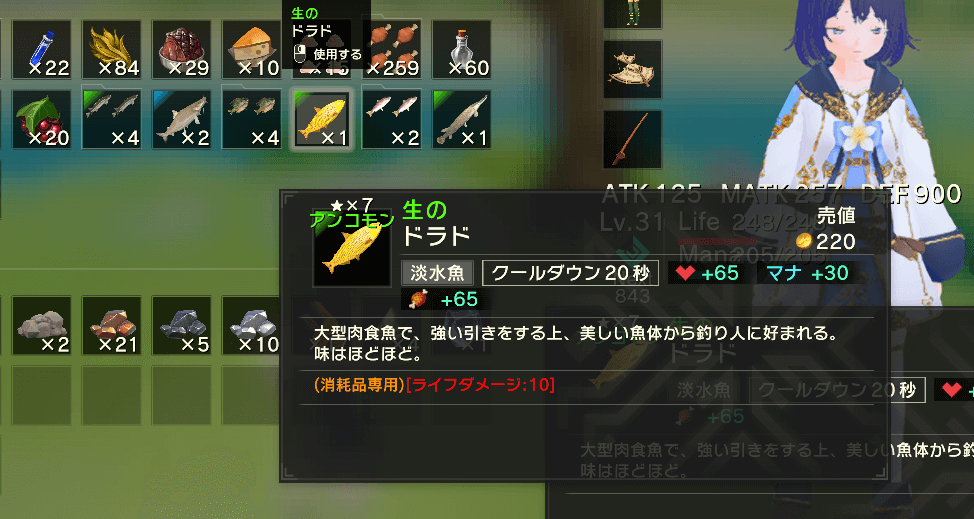Click the grey stone pile ×2
Viewport: 974px width, 519px height.
pyautogui.click(x=42, y=326)
